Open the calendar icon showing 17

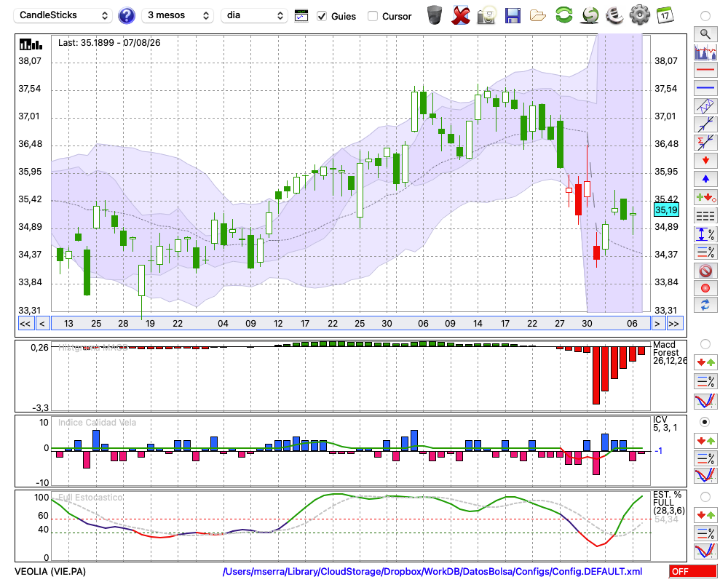point(665,15)
